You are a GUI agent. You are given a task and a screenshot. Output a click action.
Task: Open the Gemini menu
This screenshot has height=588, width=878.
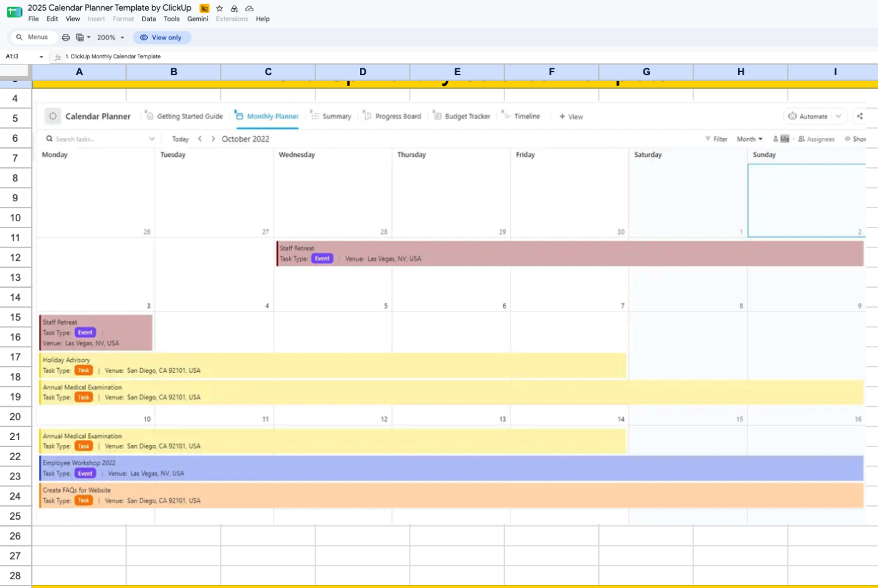coord(198,19)
